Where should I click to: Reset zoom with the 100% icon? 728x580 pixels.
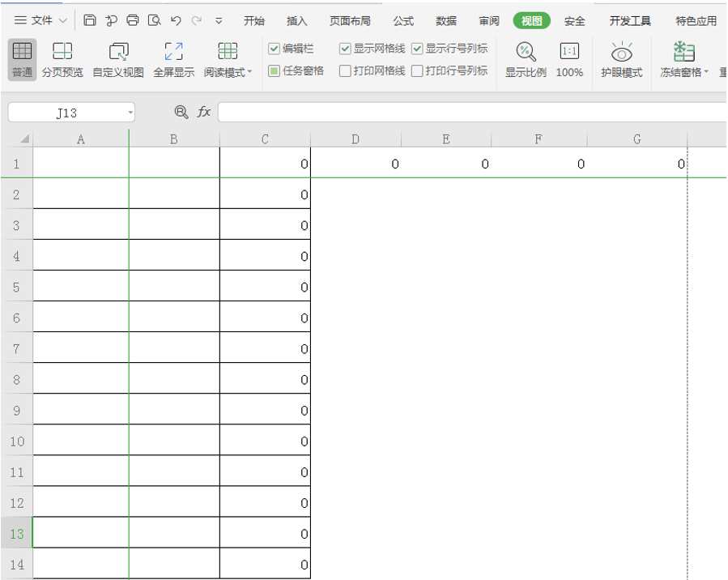click(x=568, y=51)
